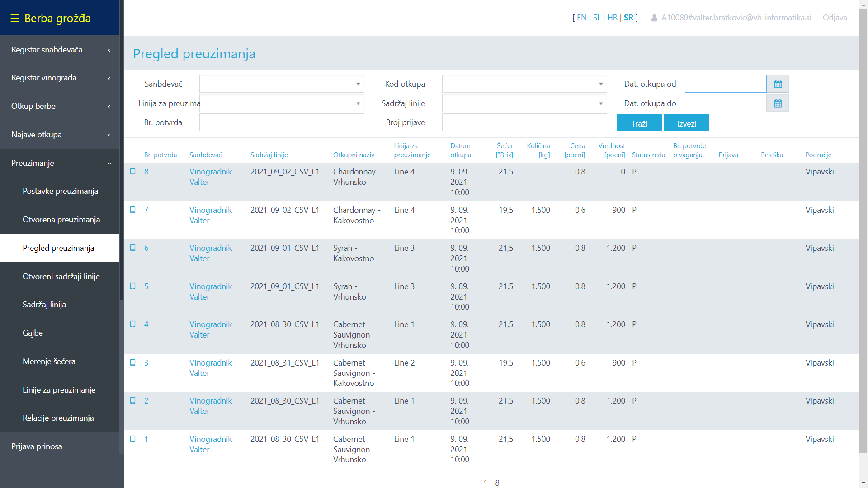Switch language to SL
The image size is (868, 488).
tap(597, 18)
